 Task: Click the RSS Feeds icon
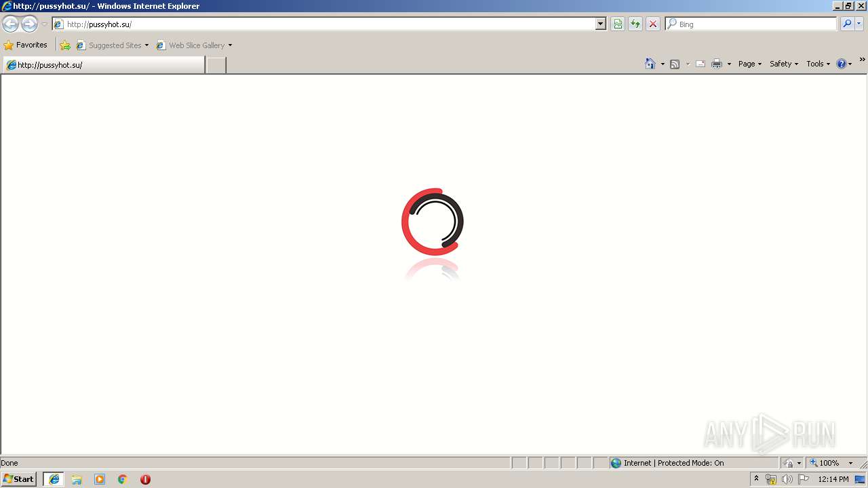(x=675, y=64)
